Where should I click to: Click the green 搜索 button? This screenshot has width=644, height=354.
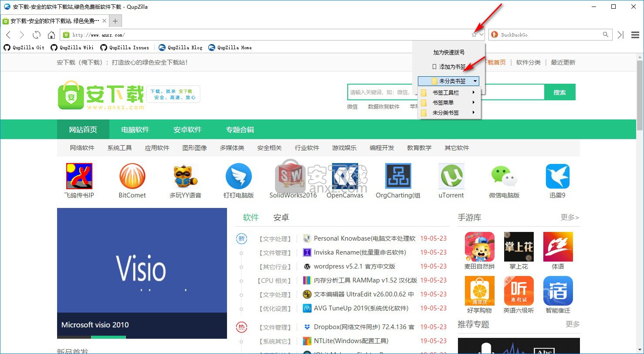pyautogui.click(x=560, y=92)
